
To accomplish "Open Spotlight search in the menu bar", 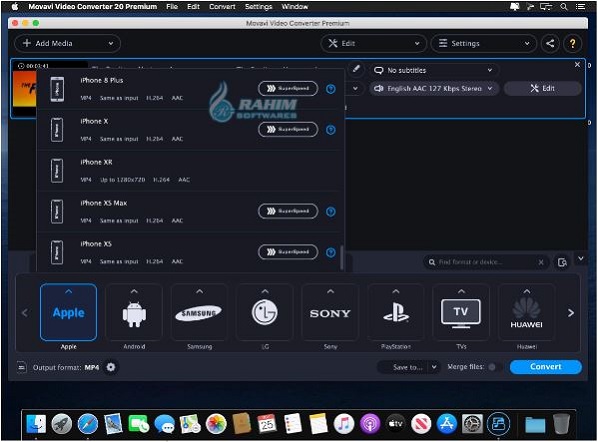I will 564,6.
